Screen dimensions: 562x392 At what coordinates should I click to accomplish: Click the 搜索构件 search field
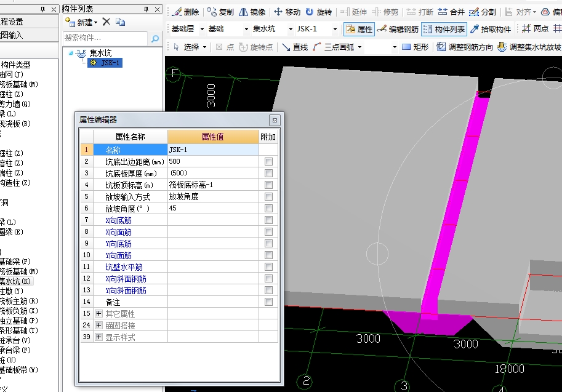point(105,38)
